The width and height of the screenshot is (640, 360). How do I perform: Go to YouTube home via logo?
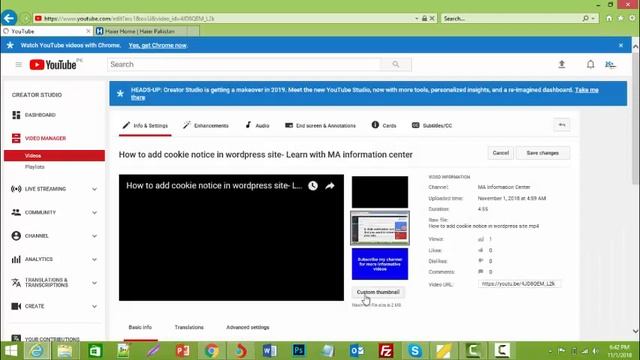pyautogui.click(x=53, y=64)
